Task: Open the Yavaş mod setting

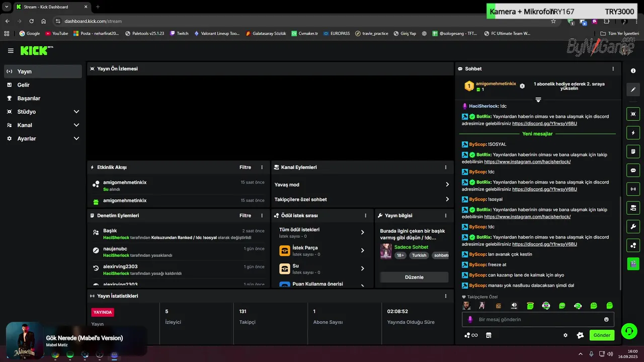Action: [x=362, y=185]
